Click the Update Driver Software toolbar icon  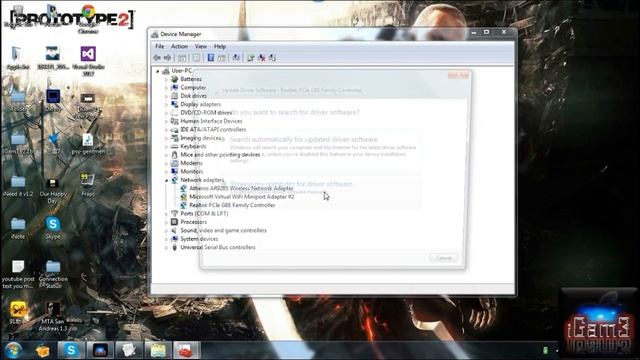pyautogui.click(x=251, y=58)
